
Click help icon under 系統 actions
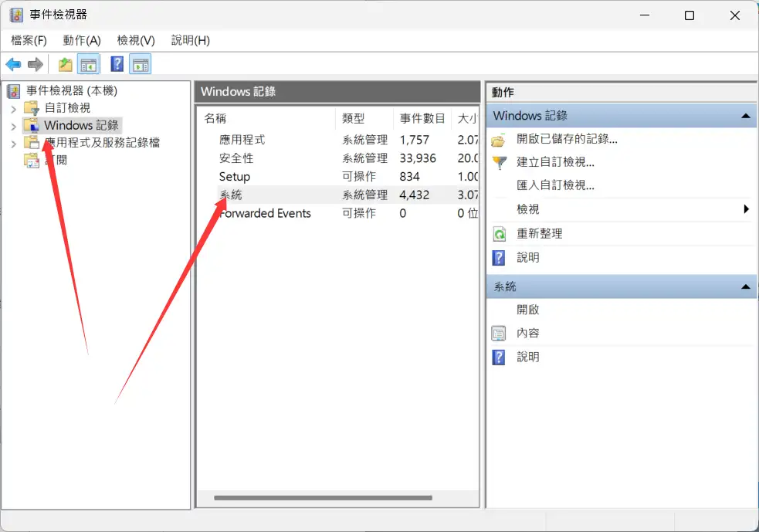tap(499, 357)
